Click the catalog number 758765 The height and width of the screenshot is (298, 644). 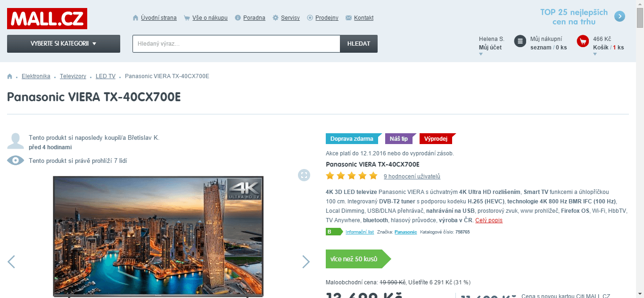(x=462, y=232)
